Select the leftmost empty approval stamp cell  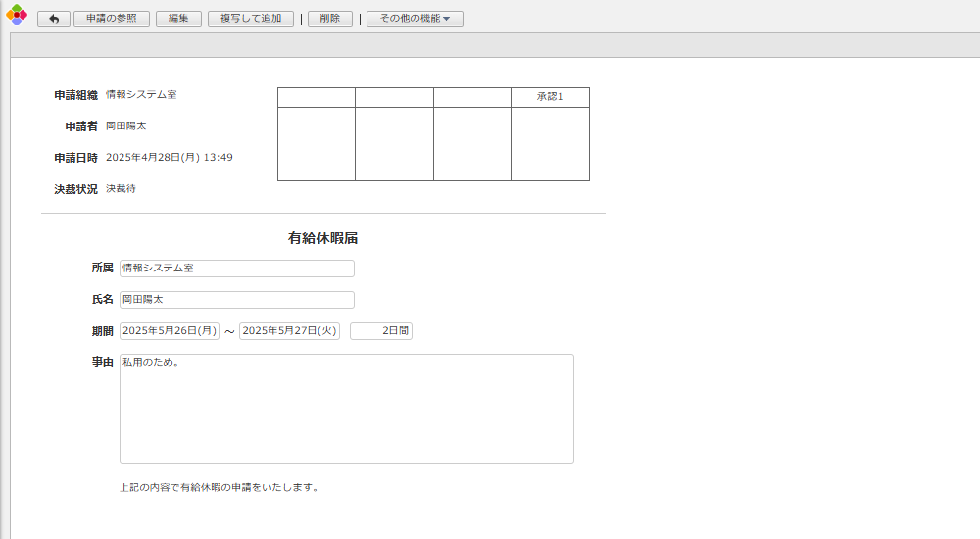(317, 144)
